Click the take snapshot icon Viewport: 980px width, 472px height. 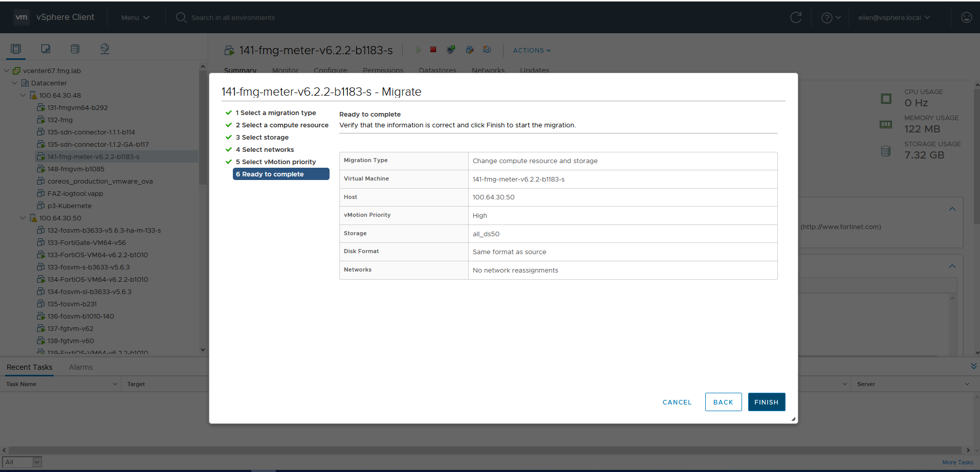point(487,50)
